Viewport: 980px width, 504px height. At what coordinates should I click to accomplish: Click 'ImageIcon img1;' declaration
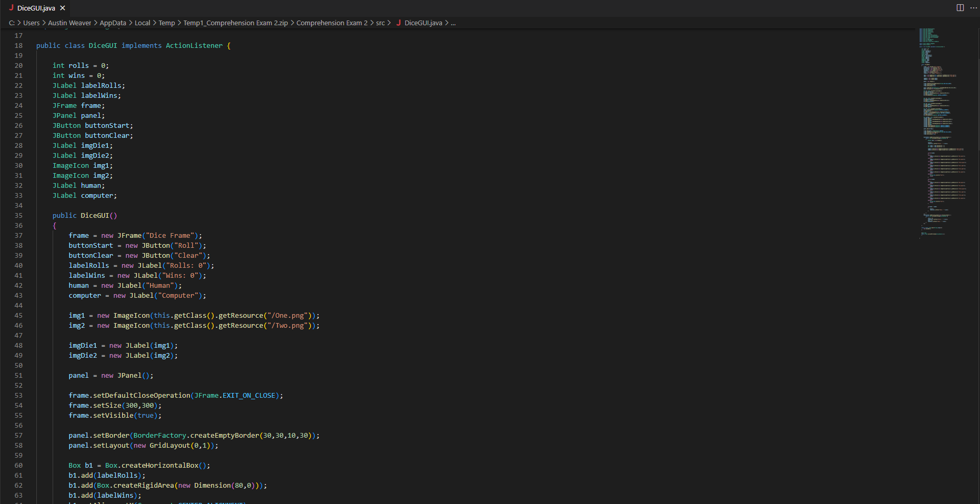pos(83,166)
